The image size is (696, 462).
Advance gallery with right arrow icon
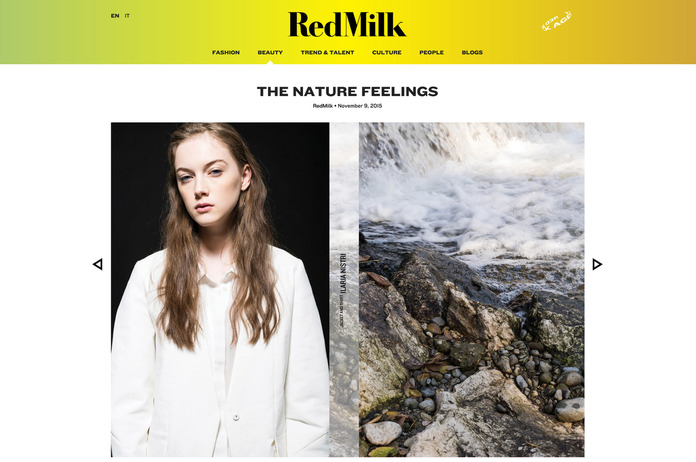[x=597, y=264]
